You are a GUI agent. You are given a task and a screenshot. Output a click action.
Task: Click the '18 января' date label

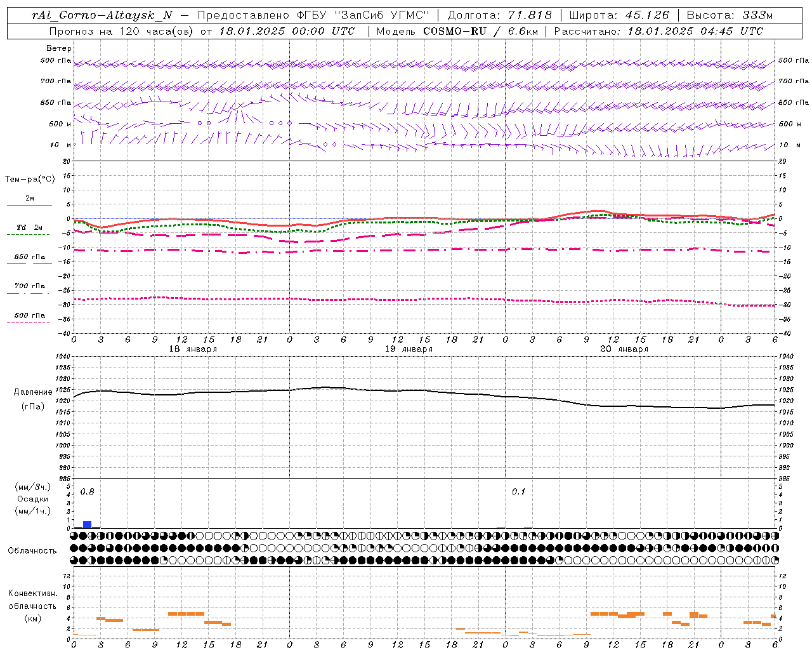tap(193, 349)
